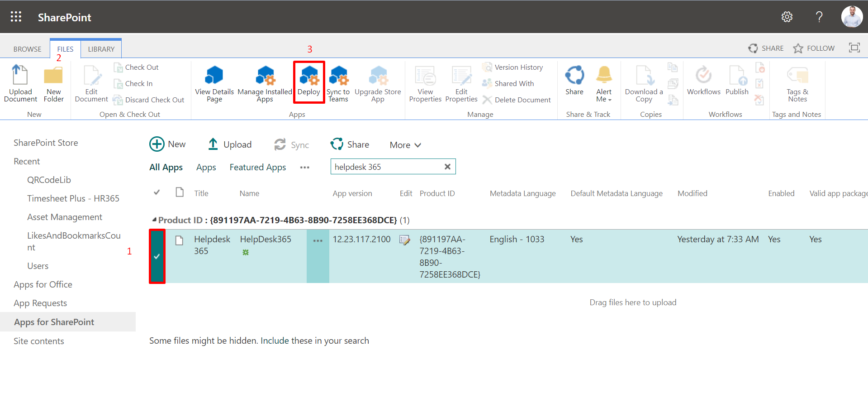
Task: Clear the search box with X
Action: pos(447,167)
